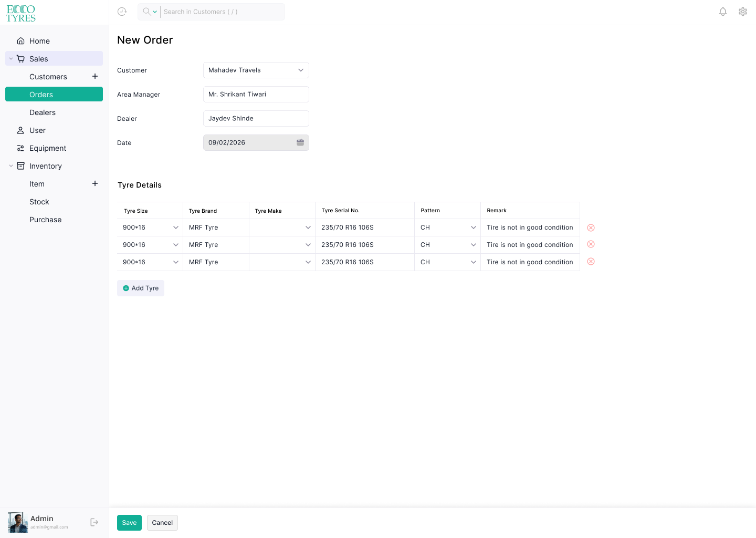Viewport: 756px width, 538px height.
Task: Open the notifications bell
Action: (x=723, y=12)
